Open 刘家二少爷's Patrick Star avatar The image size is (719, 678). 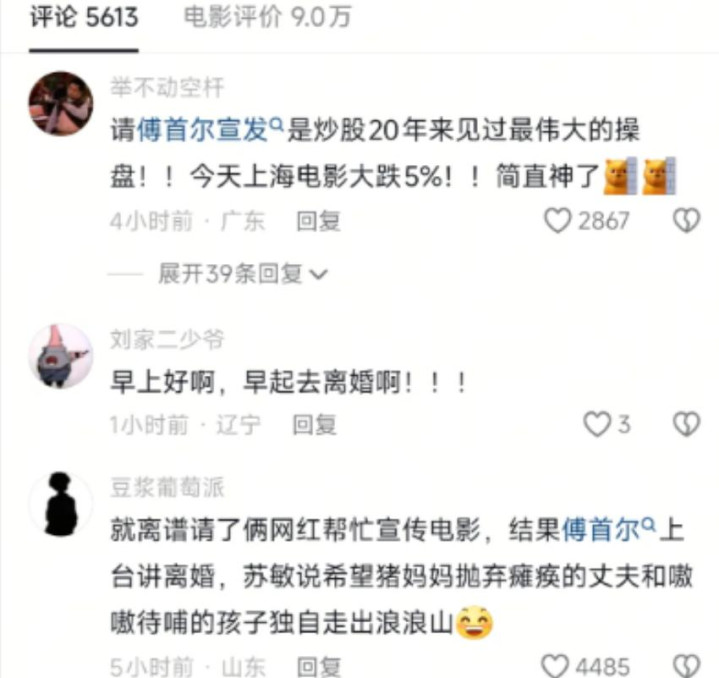coord(61,356)
